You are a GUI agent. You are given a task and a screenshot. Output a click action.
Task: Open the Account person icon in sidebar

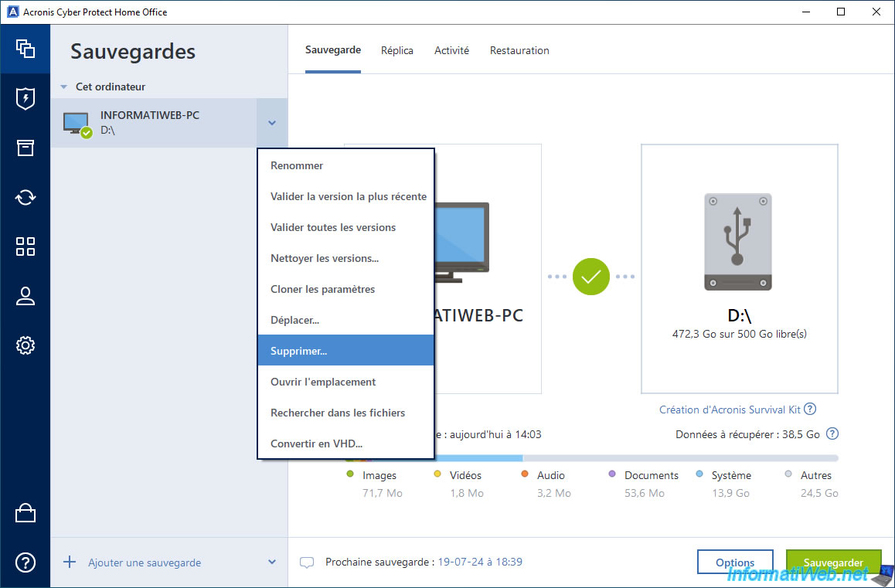click(25, 296)
